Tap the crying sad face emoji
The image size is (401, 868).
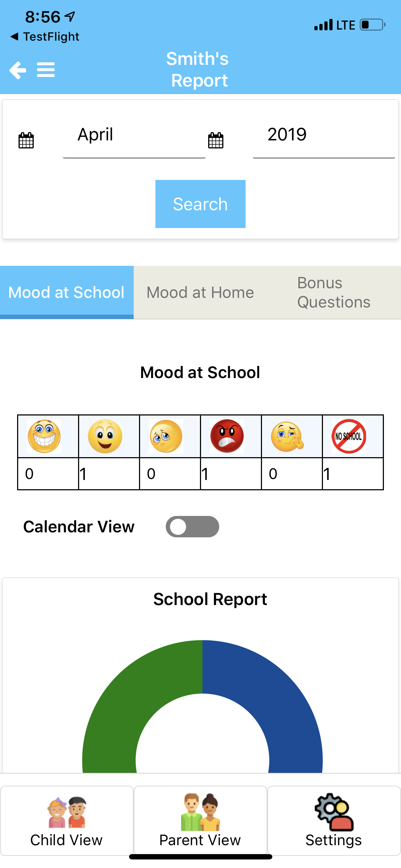click(x=166, y=436)
